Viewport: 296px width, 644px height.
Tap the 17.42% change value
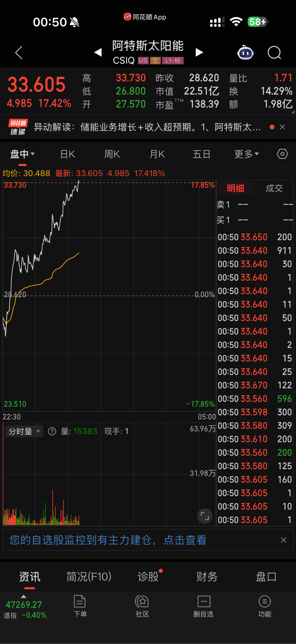pyautogui.click(x=55, y=103)
